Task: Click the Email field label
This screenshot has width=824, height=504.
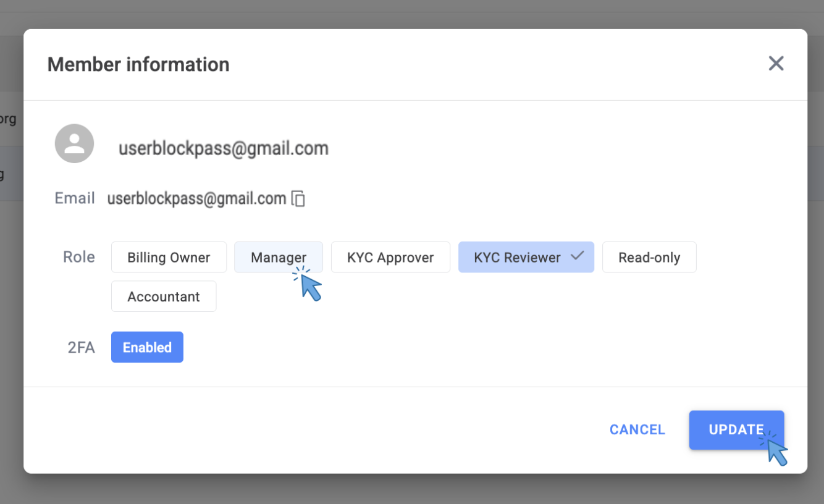Action: (75, 198)
